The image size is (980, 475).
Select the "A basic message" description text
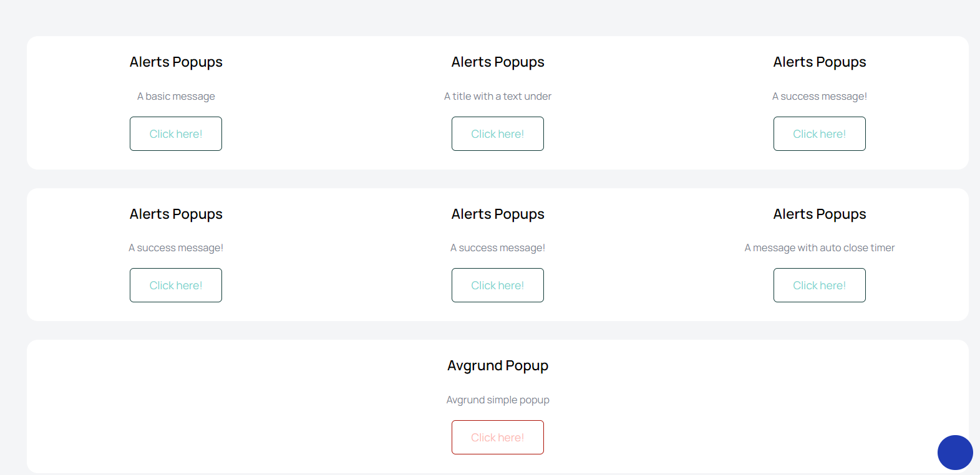[x=176, y=97]
